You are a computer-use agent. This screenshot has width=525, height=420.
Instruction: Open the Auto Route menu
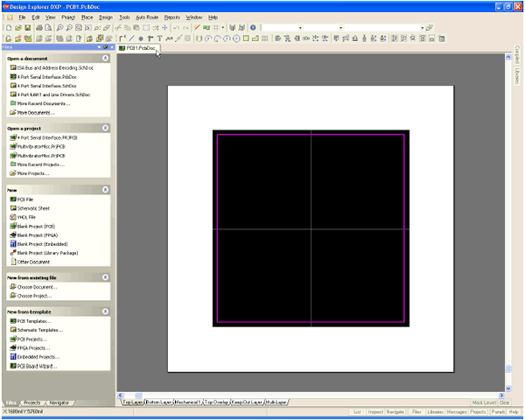point(147,17)
